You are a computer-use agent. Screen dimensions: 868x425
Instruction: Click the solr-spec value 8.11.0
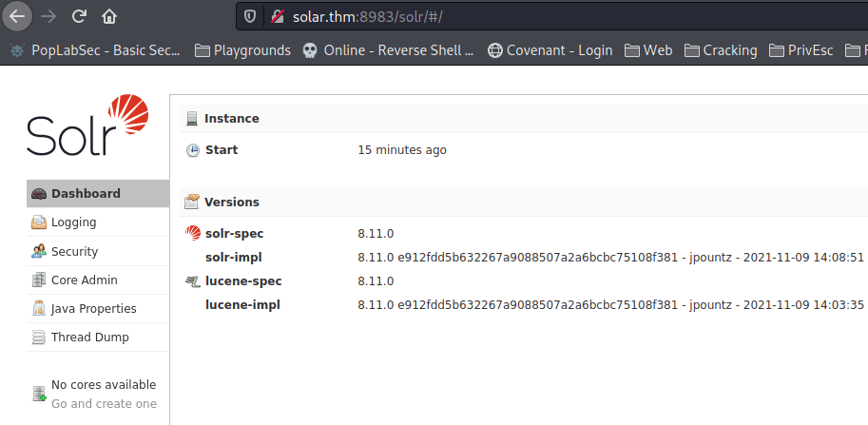[376, 234]
